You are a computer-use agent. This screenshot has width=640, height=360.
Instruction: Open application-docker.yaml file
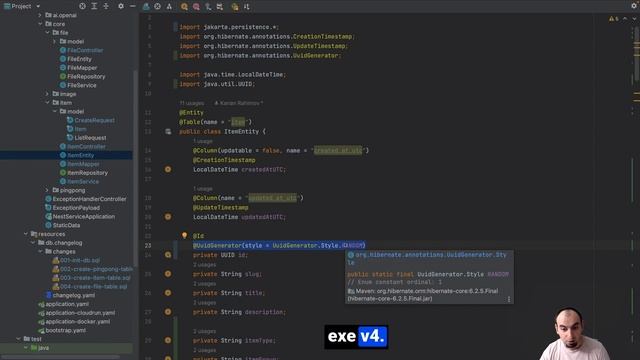[x=78, y=321]
